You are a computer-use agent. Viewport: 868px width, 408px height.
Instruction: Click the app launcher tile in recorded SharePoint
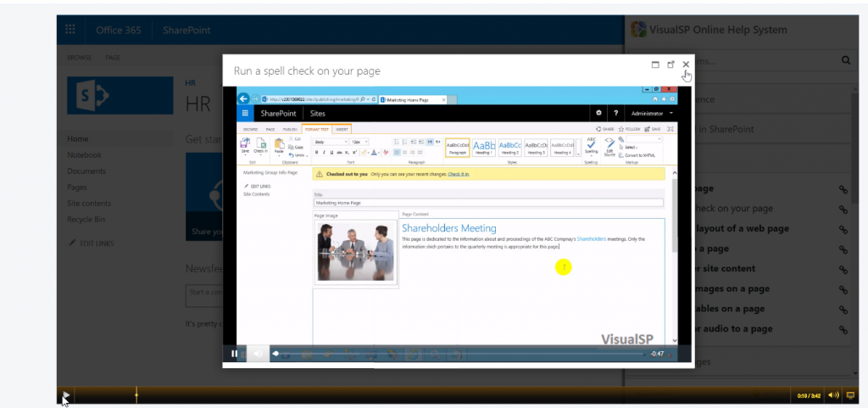[245, 113]
